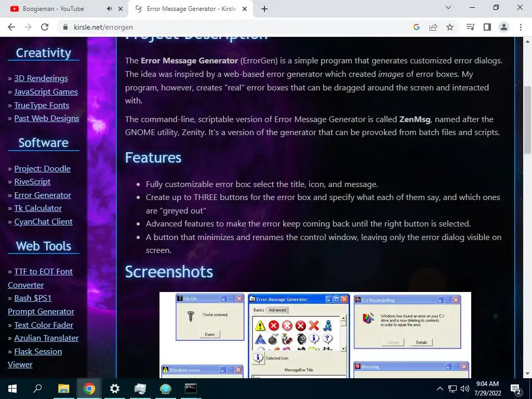The width and height of the screenshot is (532, 399).
Task: Open a new browser tab
Action: (264, 9)
